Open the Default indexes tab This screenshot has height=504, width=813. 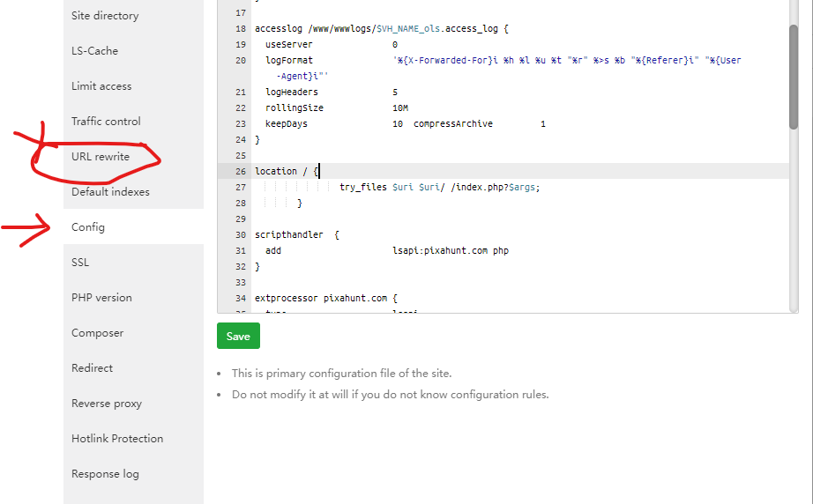[x=110, y=192]
